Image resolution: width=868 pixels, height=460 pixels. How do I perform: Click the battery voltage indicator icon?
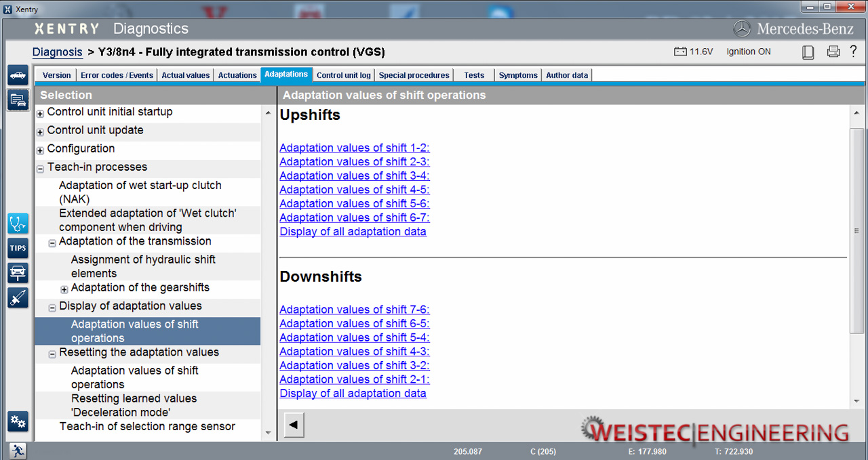pyautogui.click(x=679, y=51)
